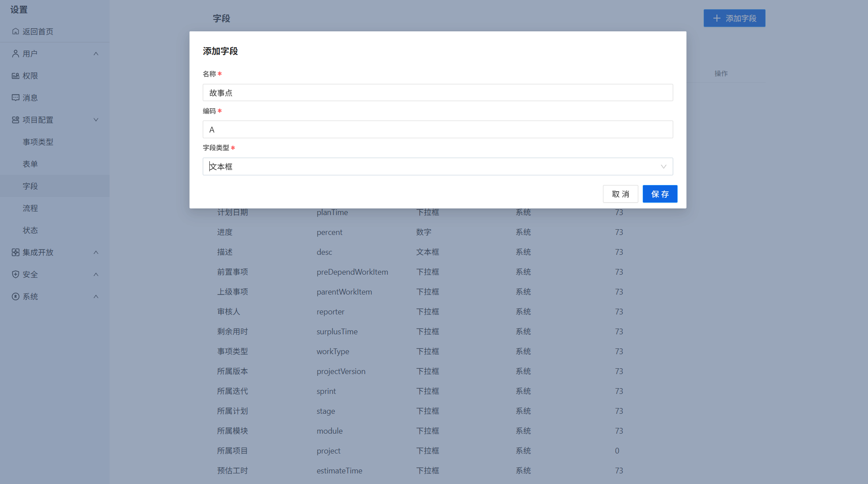Image resolution: width=868 pixels, height=484 pixels.
Task: Click the 保存 button
Action: click(x=660, y=194)
